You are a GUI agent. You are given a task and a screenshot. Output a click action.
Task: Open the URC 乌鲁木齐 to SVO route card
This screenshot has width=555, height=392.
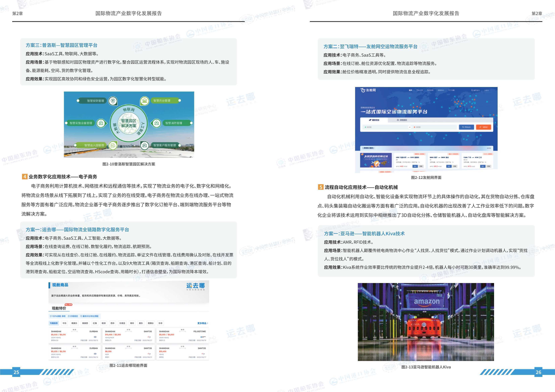point(410,160)
